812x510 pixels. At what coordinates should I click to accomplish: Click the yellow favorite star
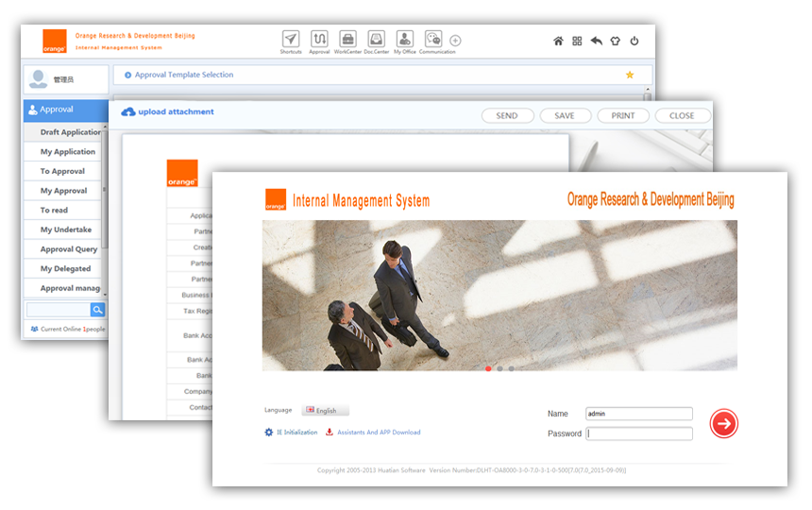pos(630,75)
